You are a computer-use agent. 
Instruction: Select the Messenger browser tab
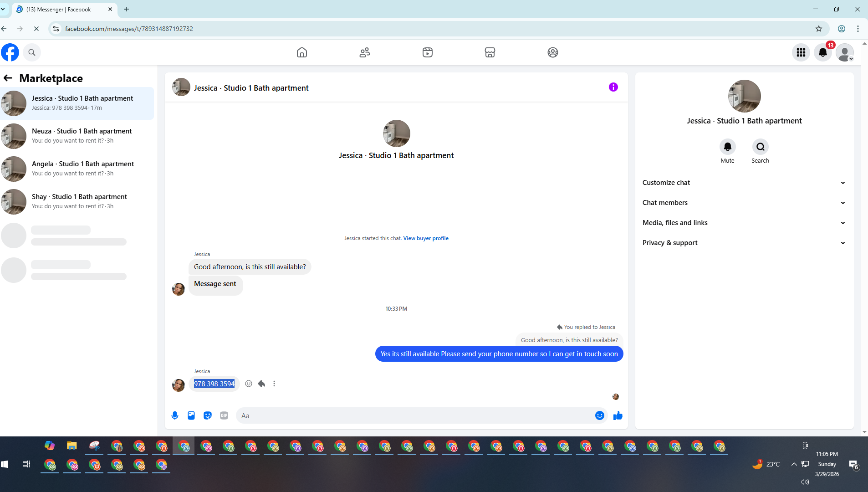[x=64, y=9]
